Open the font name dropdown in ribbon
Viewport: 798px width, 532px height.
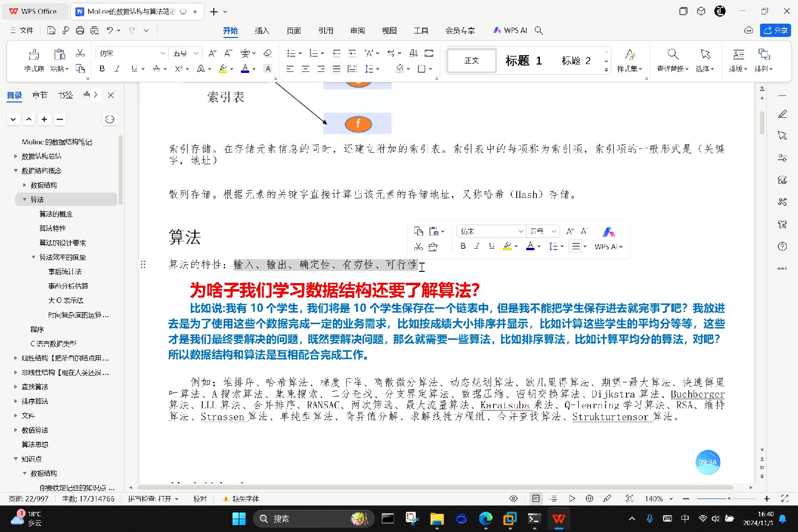(x=163, y=53)
